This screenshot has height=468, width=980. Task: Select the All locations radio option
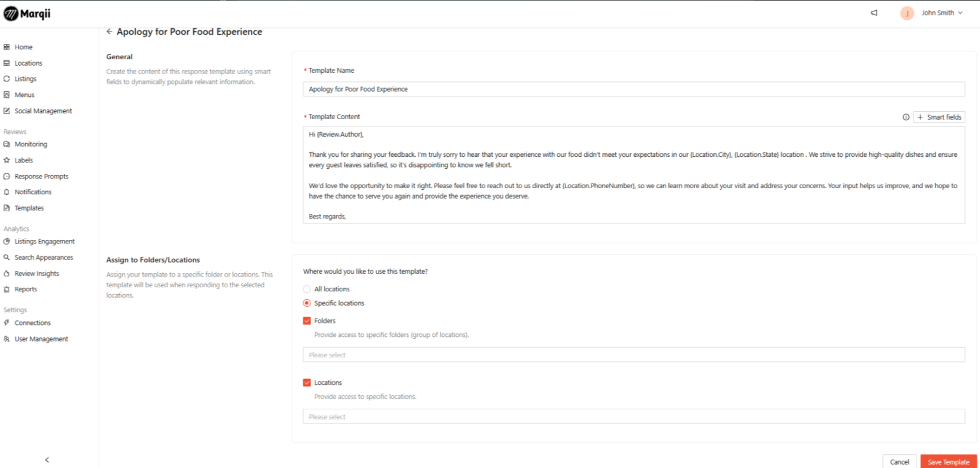307,289
